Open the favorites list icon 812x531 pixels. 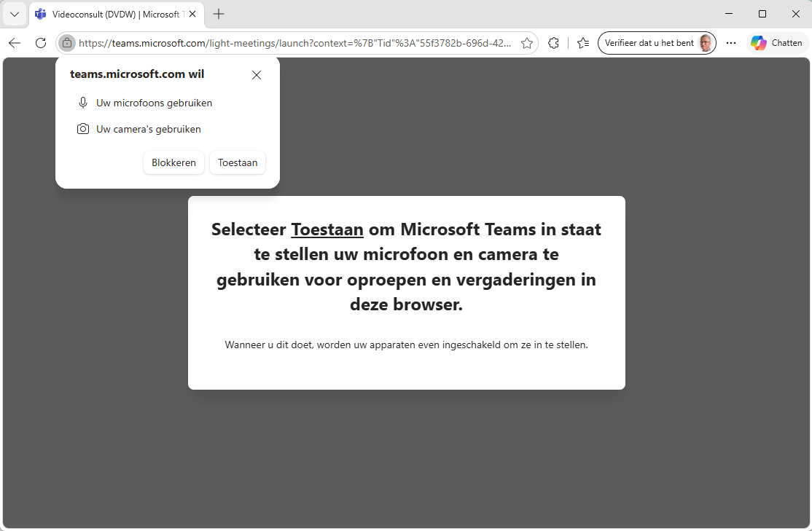pyautogui.click(x=583, y=43)
